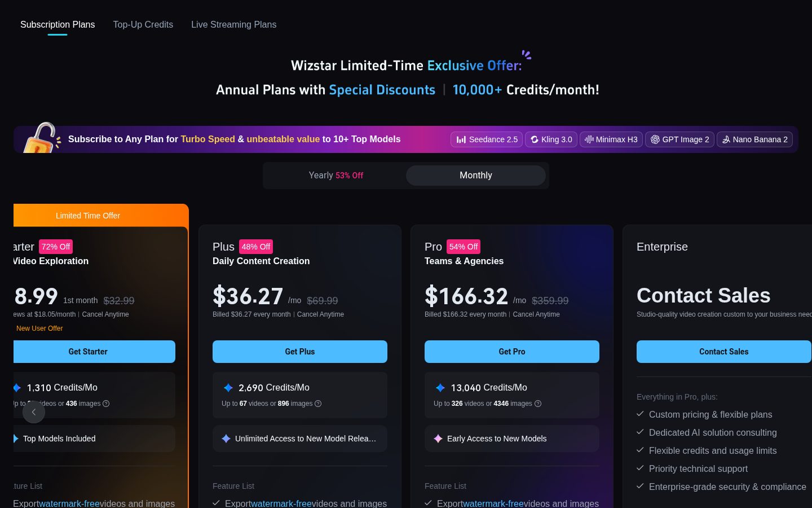Click Dedicated AI solution consulting checkmark
This screenshot has height=508, width=812.
click(640, 432)
